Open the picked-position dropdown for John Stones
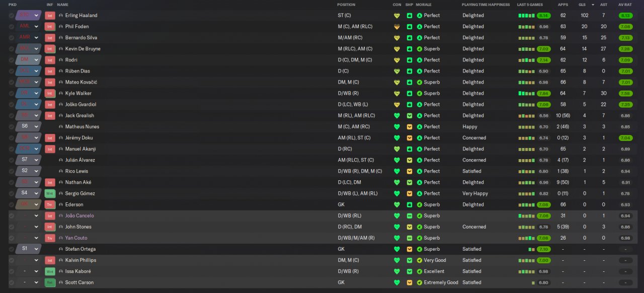This screenshot has height=293, width=644. [x=29, y=227]
